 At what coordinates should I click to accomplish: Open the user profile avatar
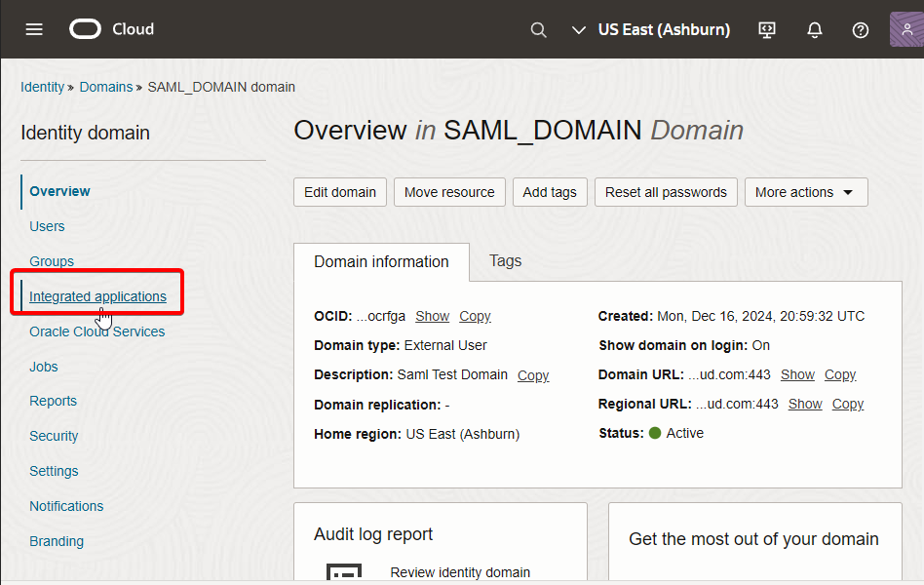pyautogui.click(x=906, y=29)
